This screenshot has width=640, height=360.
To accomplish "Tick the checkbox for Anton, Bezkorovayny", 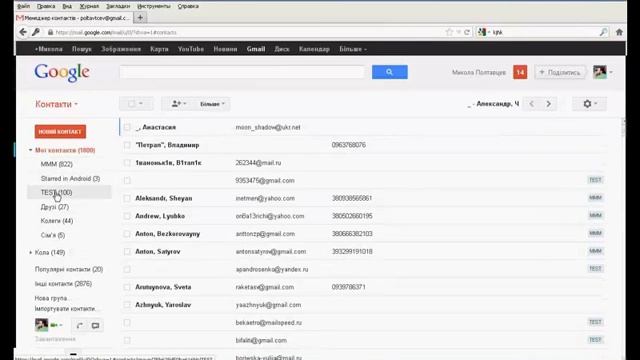I will coord(127,234).
